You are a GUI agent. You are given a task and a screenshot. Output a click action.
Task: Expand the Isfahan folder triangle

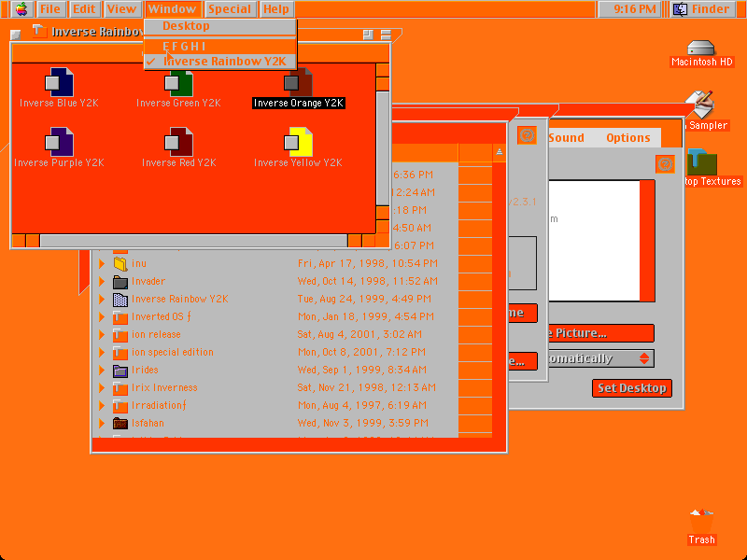coord(102,424)
